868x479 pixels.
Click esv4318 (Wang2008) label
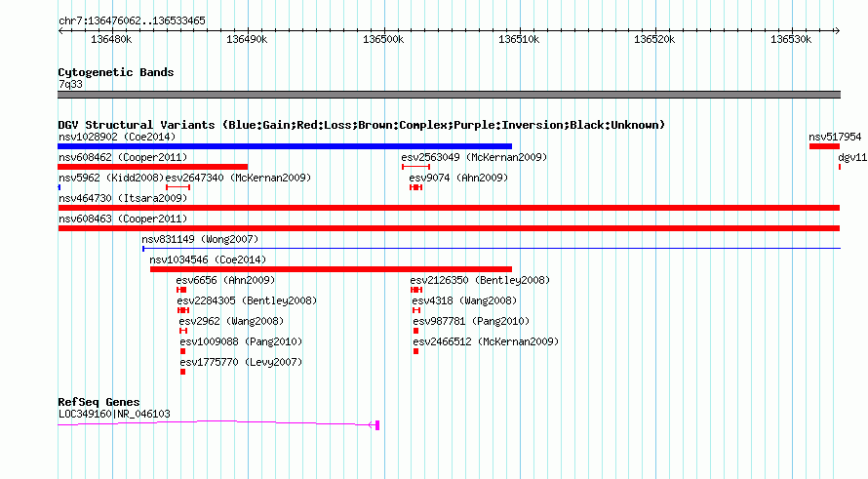[464, 300]
